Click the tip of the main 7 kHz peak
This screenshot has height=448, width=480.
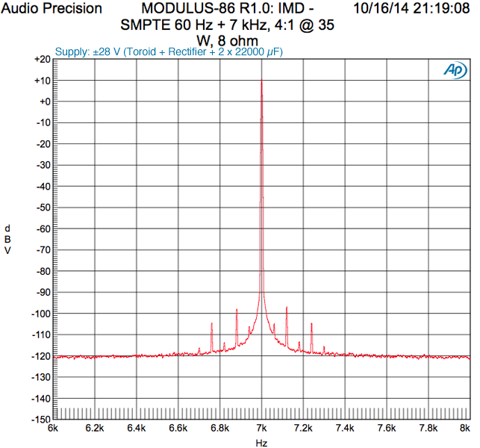coord(261,80)
